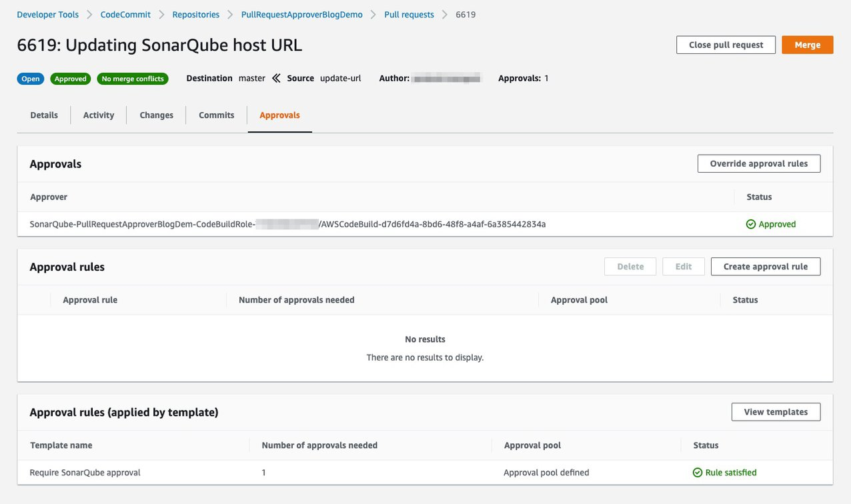Click the Approval pool defined cell
This screenshot has width=851, height=504.
547,473
